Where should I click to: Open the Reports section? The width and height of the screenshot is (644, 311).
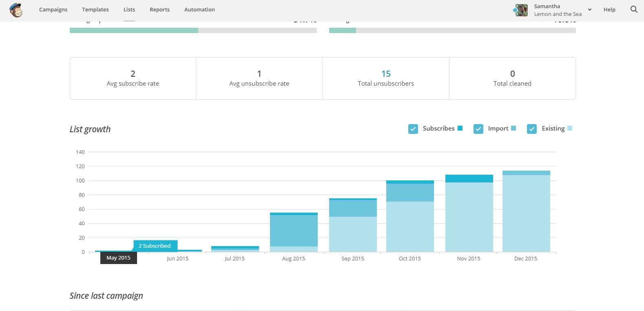tap(159, 9)
